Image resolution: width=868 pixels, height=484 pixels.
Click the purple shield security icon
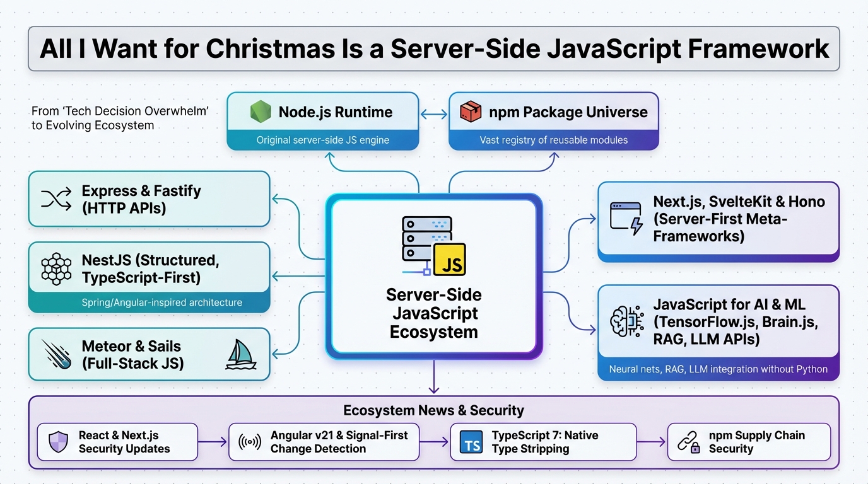[x=57, y=442]
